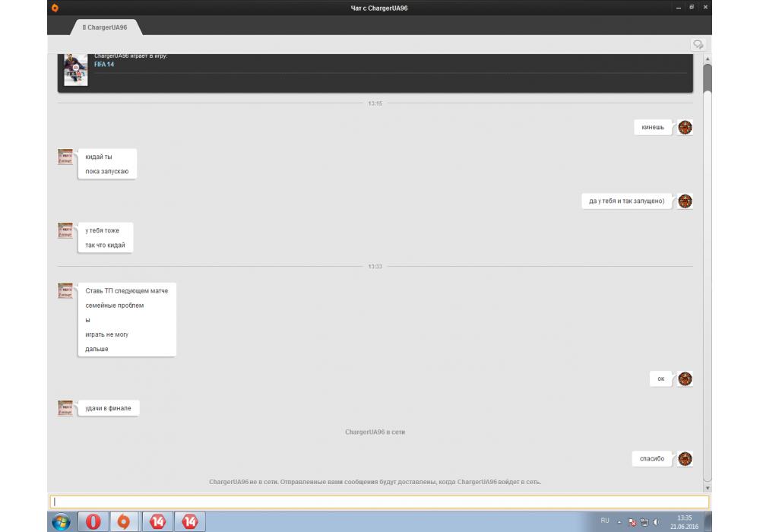Click the chat scrollbar down arrow

[707, 488]
